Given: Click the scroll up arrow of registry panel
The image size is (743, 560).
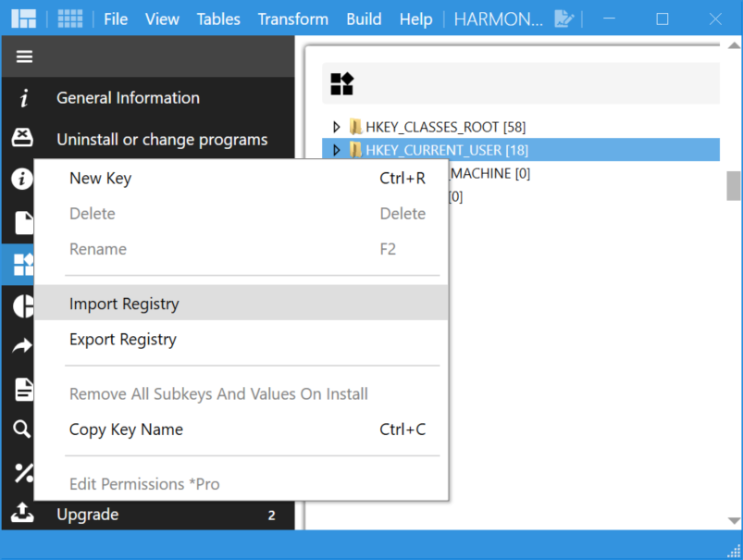Looking at the screenshot, I should pos(734,45).
